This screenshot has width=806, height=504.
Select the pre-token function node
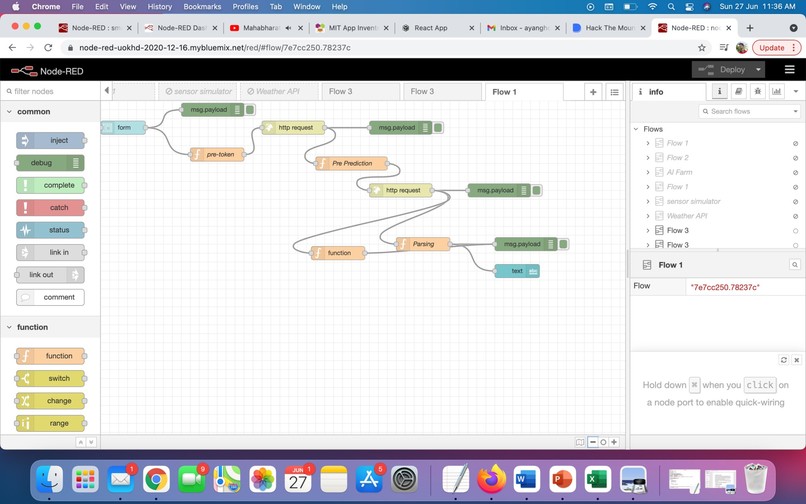pyautogui.click(x=217, y=154)
